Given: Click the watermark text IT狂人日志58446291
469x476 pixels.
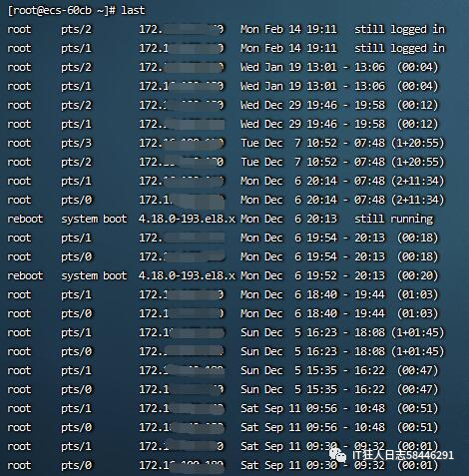Looking at the screenshot, I should click(x=403, y=455).
